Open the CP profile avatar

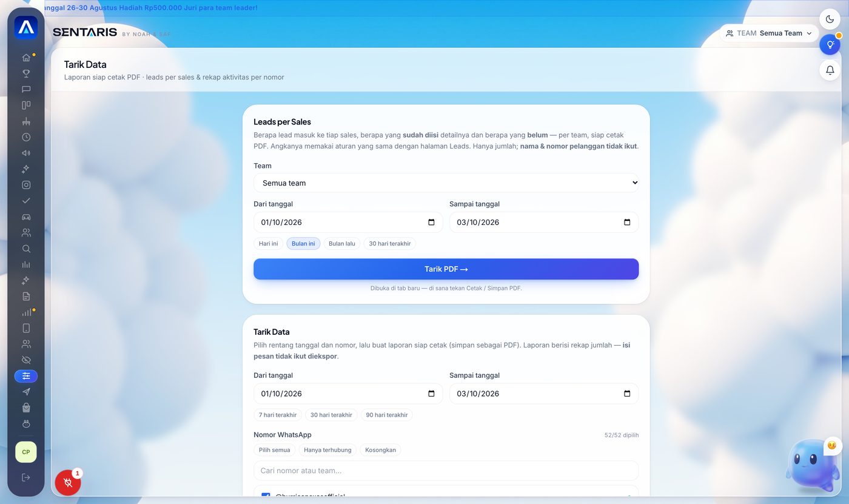26,452
